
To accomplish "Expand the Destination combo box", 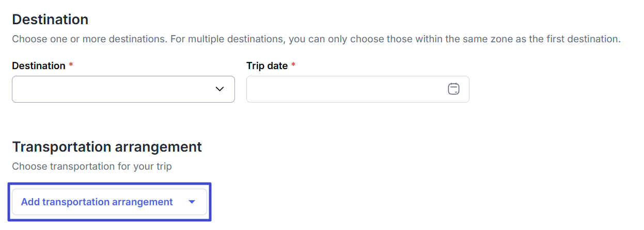I will 123,89.
